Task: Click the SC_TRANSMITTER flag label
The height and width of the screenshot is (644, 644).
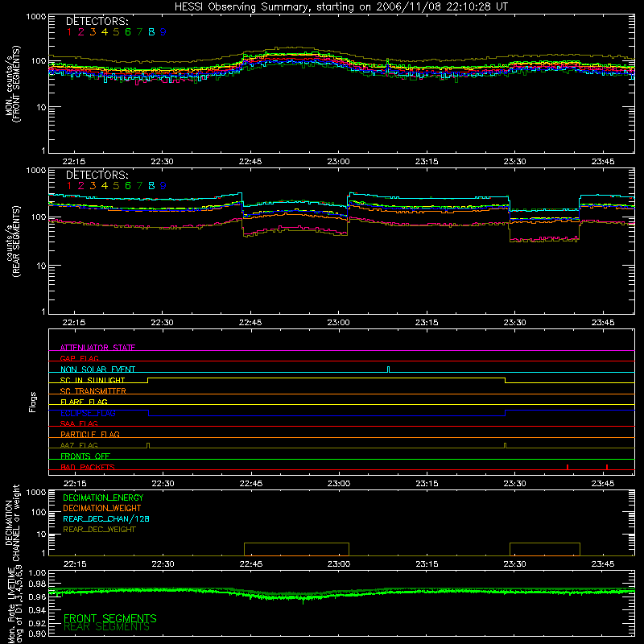Action: pos(93,390)
